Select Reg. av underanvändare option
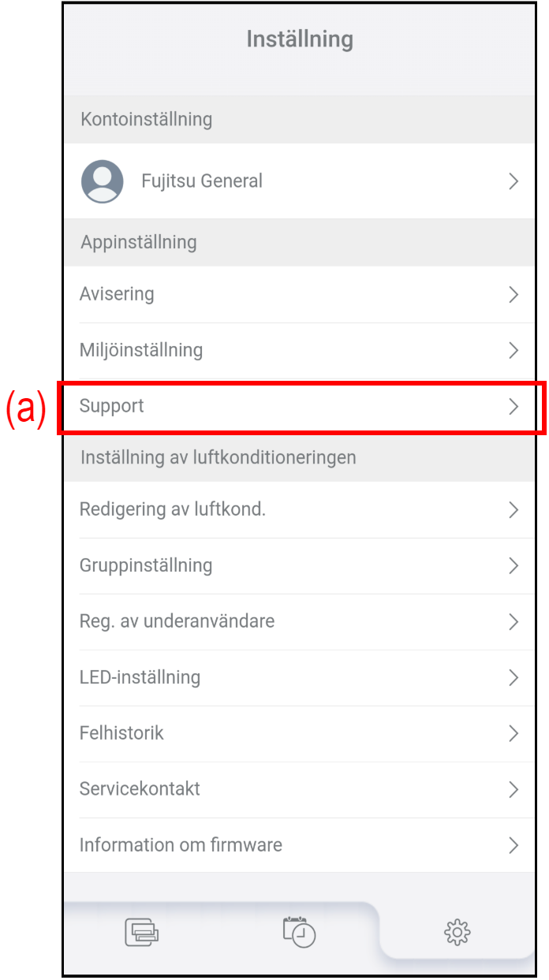 click(x=177, y=621)
